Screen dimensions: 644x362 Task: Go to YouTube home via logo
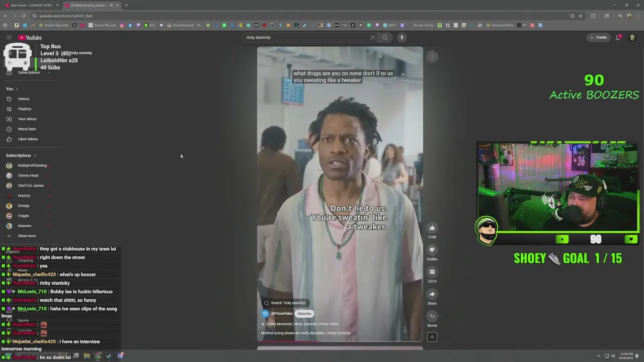[x=30, y=37]
